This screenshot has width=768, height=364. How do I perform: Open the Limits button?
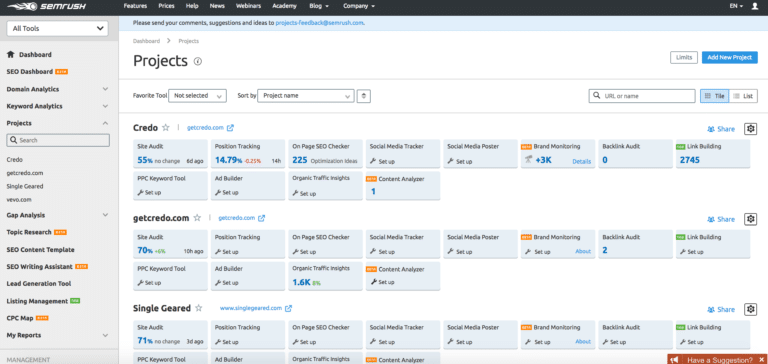click(x=684, y=57)
